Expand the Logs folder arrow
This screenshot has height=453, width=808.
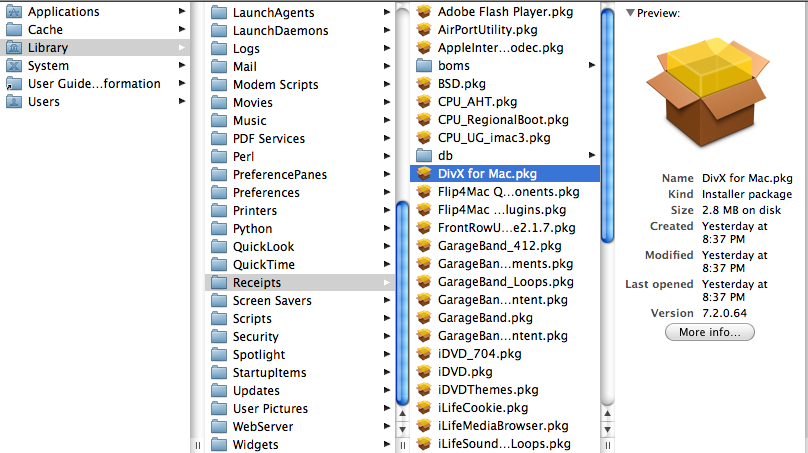point(386,48)
